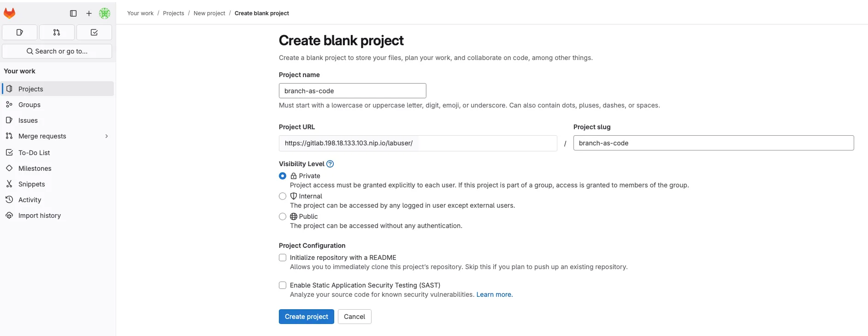Enable Static Application Security Testing
Image resolution: width=868 pixels, height=336 pixels.
click(282, 285)
